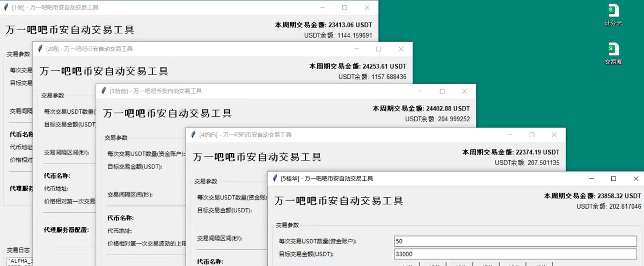Minimize the [4妈妈] window
The height and width of the screenshot is (266, 644).
click(510, 135)
